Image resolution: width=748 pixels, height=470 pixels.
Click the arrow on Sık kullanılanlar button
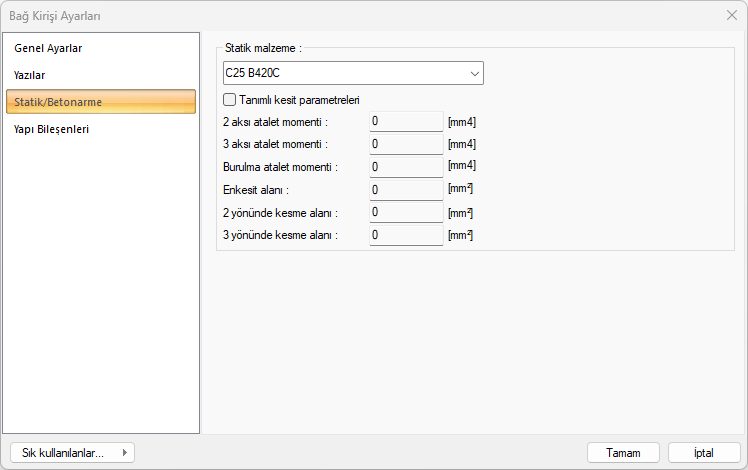[124, 453]
